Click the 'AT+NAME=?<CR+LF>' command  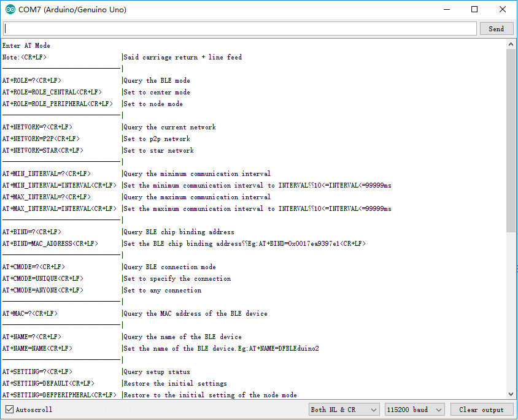32,337
